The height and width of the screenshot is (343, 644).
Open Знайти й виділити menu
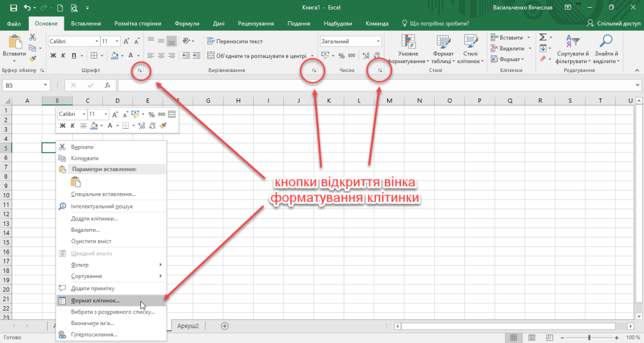click(x=606, y=50)
